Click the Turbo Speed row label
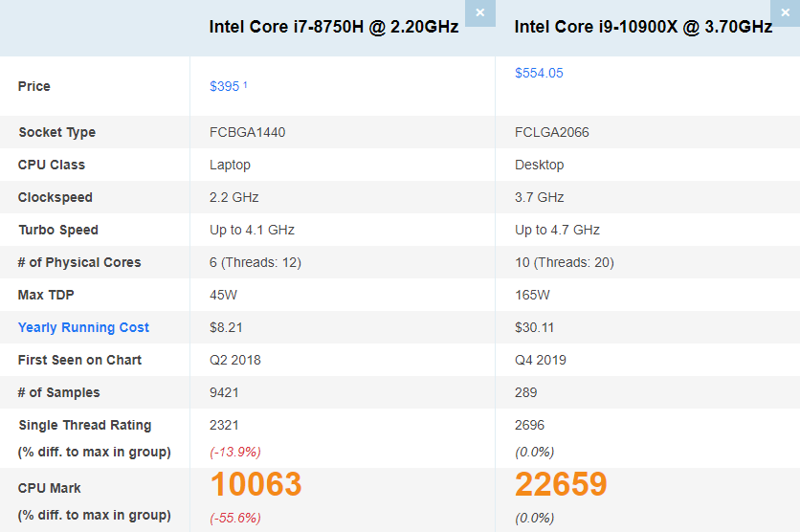This screenshot has height=532, width=800. [57, 230]
